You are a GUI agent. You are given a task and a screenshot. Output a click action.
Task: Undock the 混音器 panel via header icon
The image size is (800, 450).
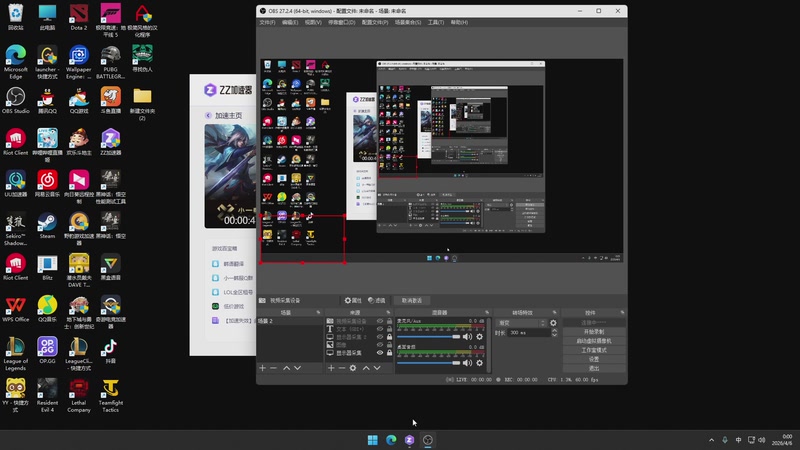tap(487, 312)
